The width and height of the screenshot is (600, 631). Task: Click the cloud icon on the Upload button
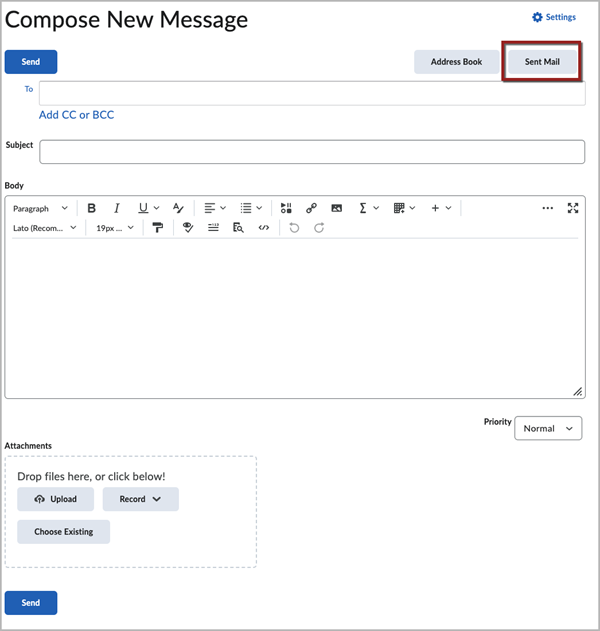(39, 499)
